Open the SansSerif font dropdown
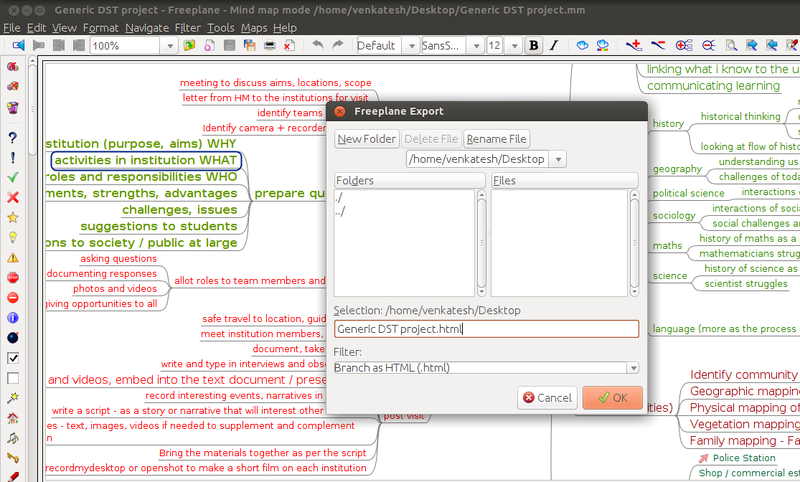This screenshot has height=482, width=800. click(476, 46)
